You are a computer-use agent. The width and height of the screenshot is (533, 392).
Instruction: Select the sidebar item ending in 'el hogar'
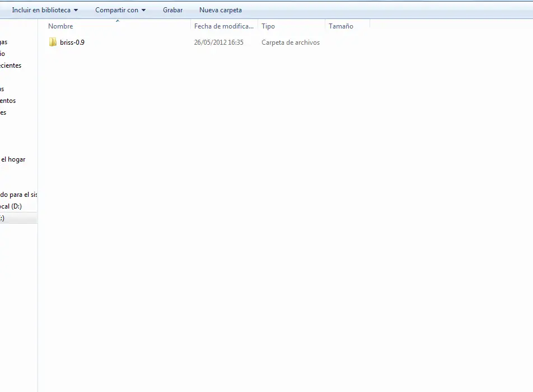(x=13, y=159)
